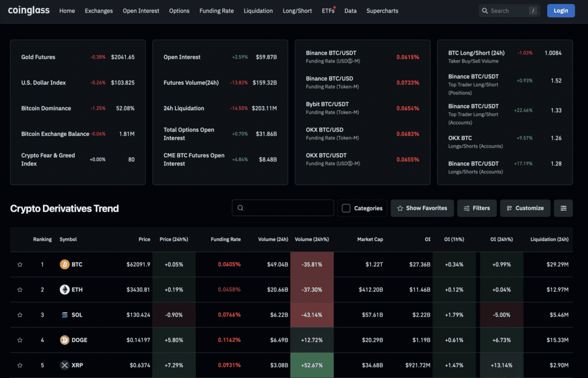Enable the Categories checkbox
This screenshot has height=378, width=588.
click(x=345, y=208)
